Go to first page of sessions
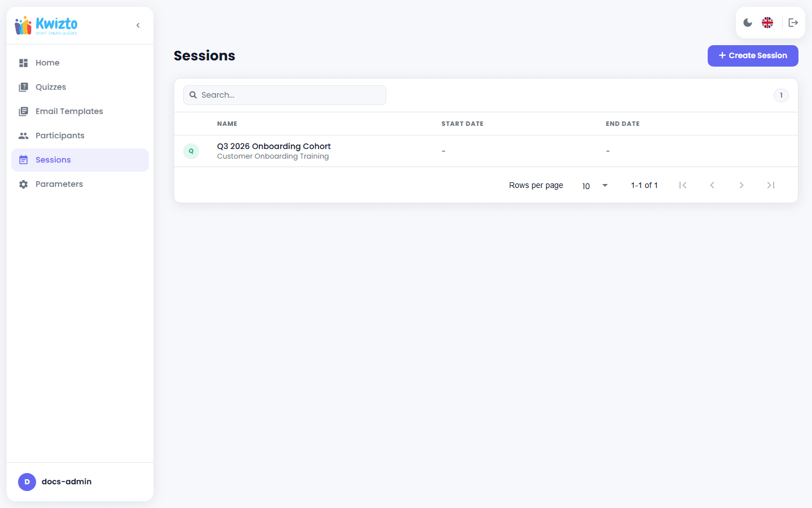Image resolution: width=812 pixels, height=508 pixels. [x=683, y=185]
